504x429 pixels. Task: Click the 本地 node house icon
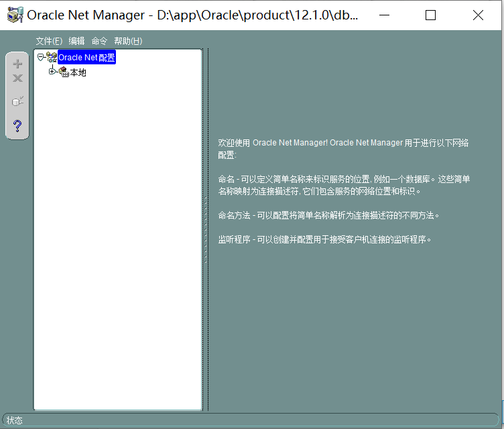pos(64,72)
